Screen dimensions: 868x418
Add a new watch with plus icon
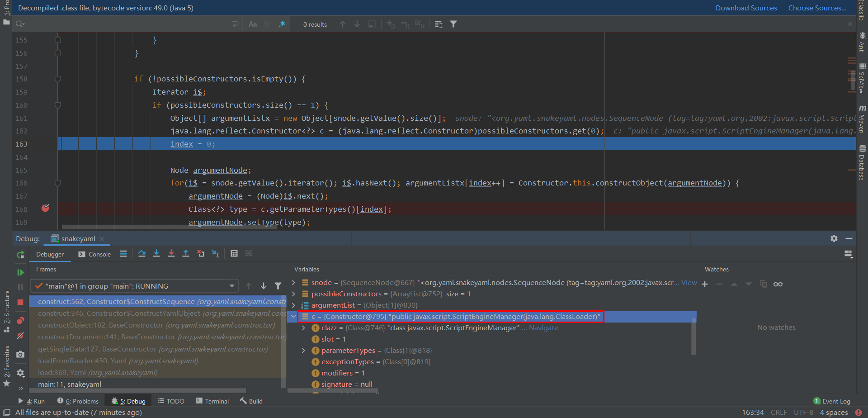705,284
